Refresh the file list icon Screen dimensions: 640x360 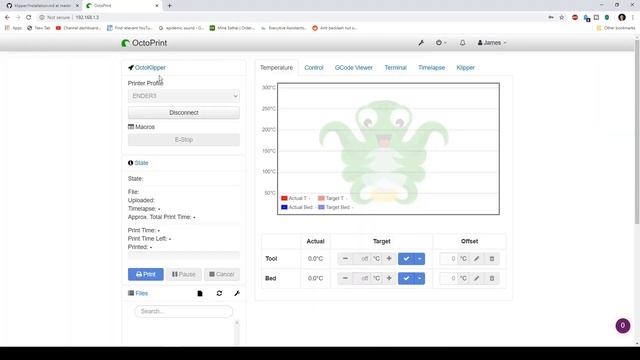219,293
